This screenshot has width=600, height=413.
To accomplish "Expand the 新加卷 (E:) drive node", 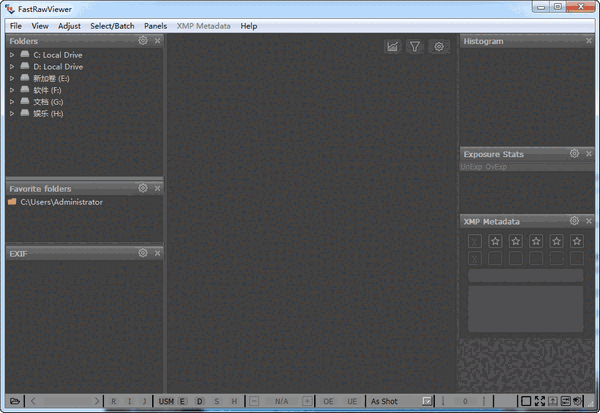I will (x=12, y=78).
